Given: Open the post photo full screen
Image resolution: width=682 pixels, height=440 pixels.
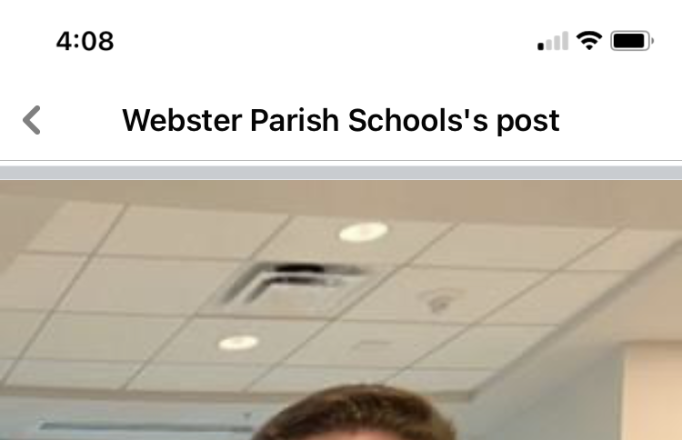Looking at the screenshot, I should (341, 310).
